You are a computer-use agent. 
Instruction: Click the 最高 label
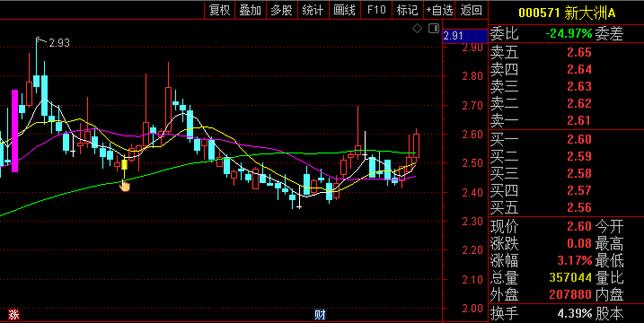pos(610,244)
